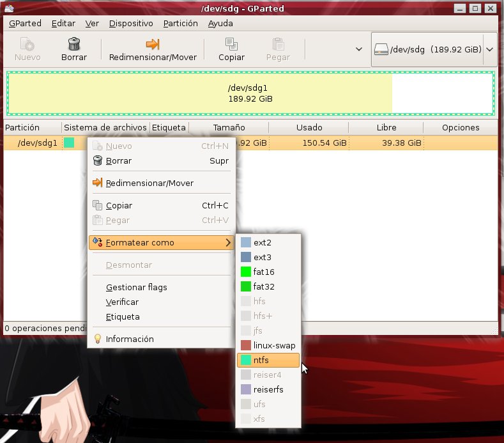
Task: Format as linux-swap from the submenu
Action: coord(268,345)
